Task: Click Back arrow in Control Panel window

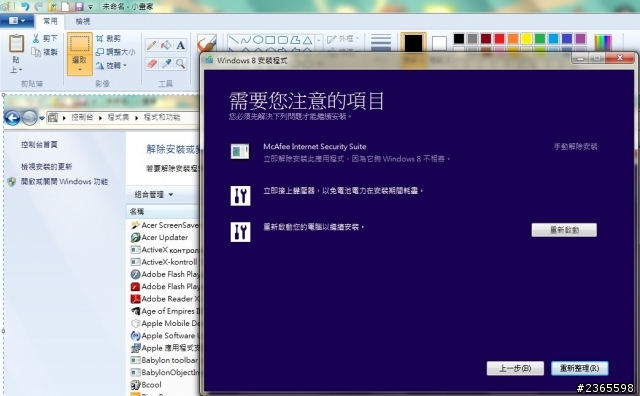Action: (x=12, y=118)
